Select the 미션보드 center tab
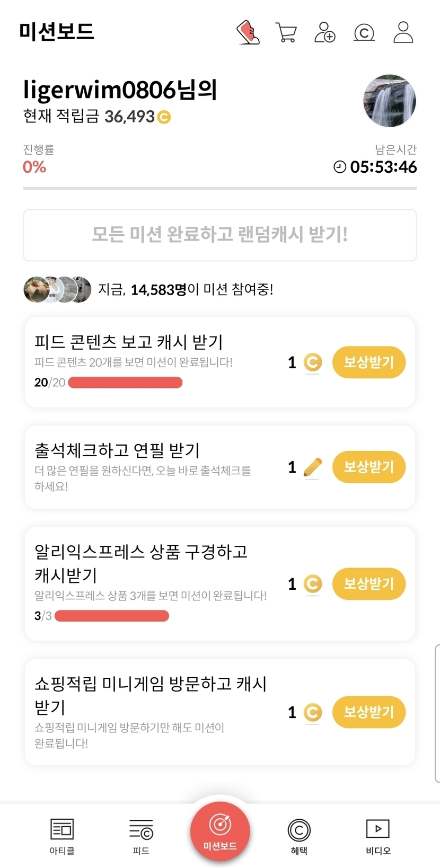The height and width of the screenshot is (868, 440). [x=220, y=831]
